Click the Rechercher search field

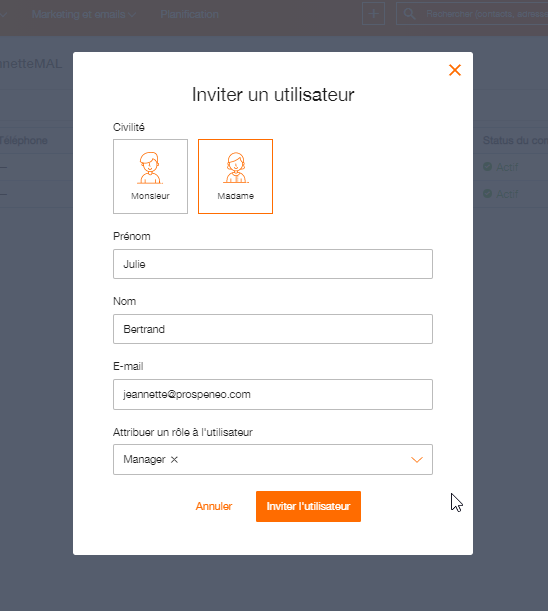472,14
